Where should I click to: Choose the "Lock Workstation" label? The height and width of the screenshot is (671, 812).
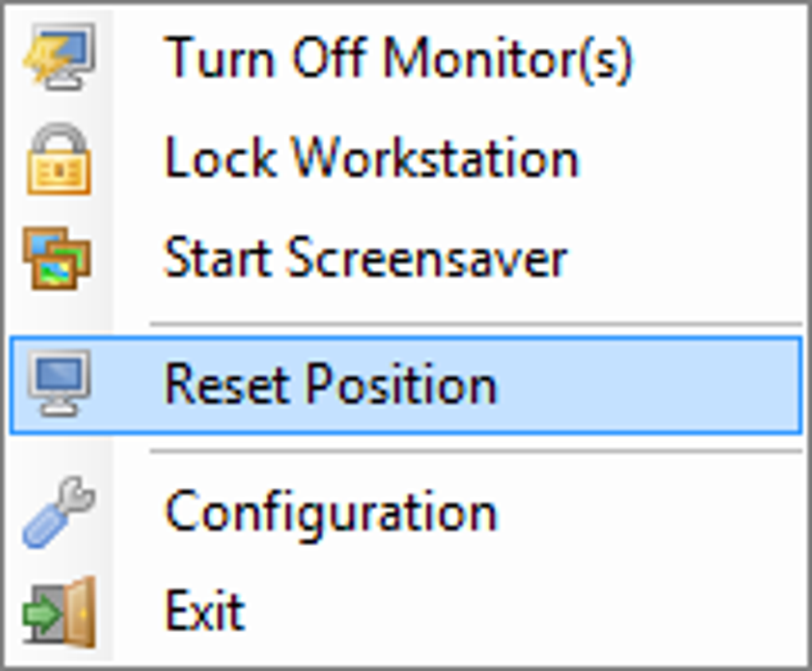point(371,158)
